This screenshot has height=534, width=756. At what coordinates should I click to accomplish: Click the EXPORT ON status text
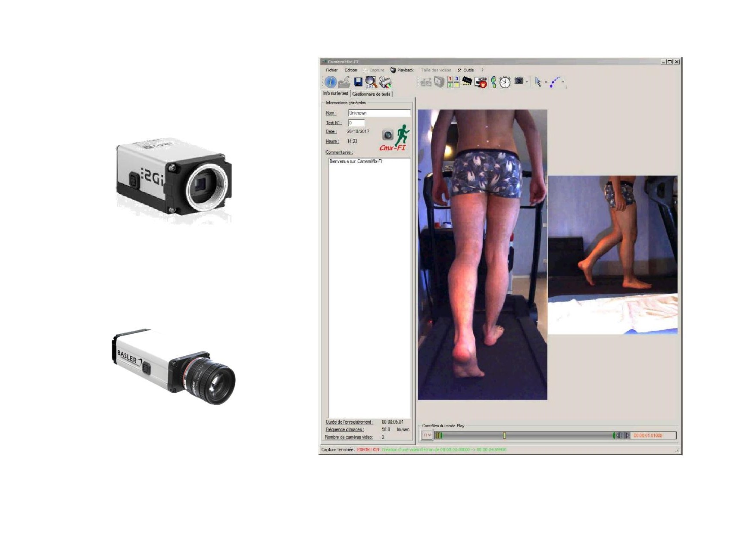click(x=368, y=450)
